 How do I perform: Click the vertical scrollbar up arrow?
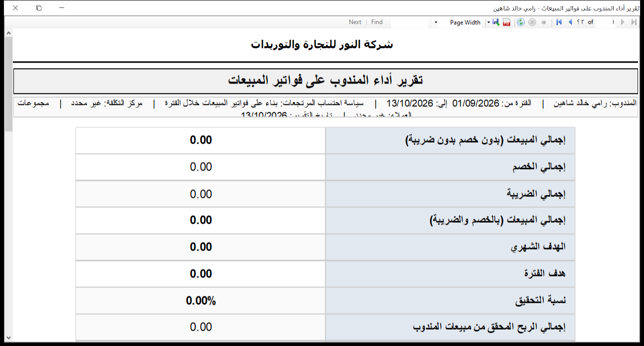(8, 33)
